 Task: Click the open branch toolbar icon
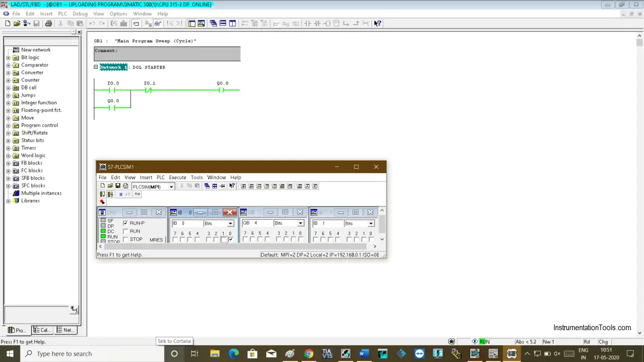click(346, 24)
